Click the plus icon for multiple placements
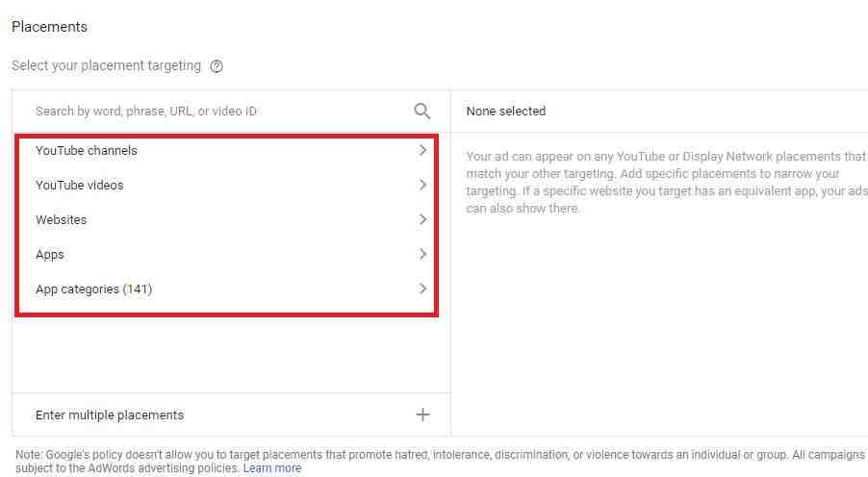 [421, 414]
